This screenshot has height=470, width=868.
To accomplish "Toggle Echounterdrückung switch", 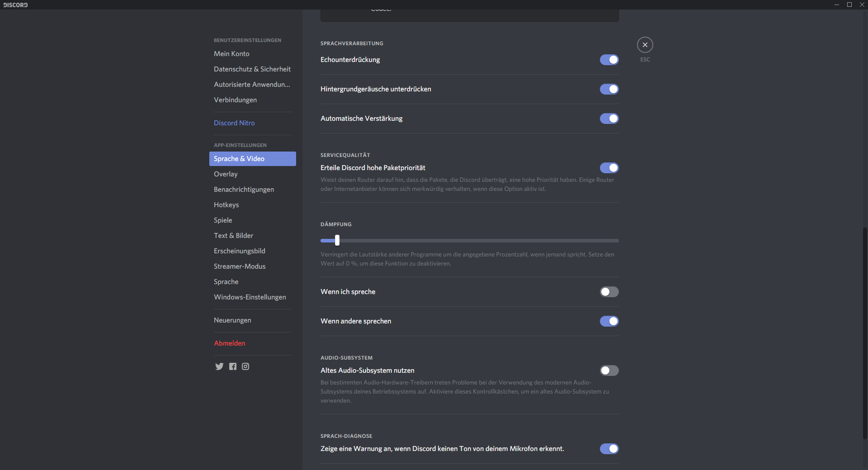I will click(609, 60).
